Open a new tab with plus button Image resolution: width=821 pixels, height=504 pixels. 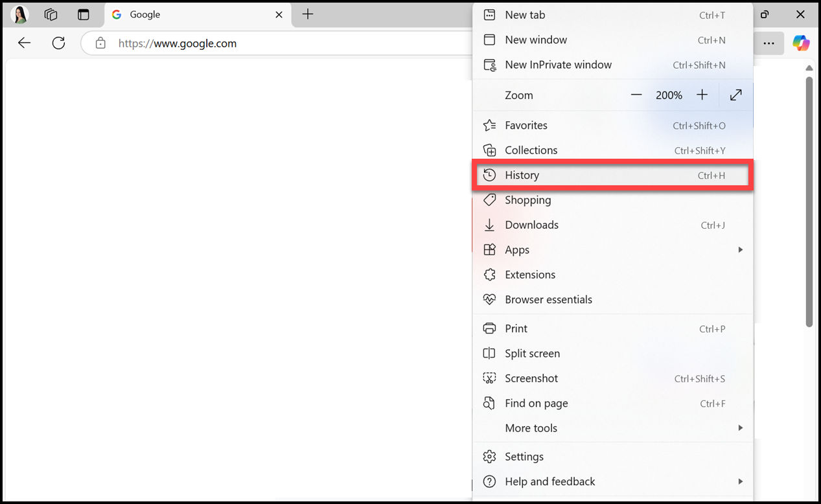[308, 14]
